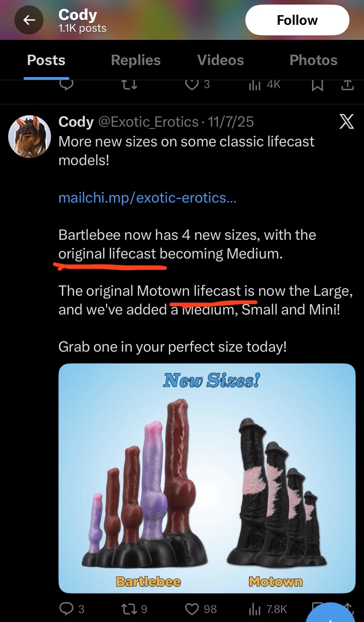This screenshot has height=622, width=364.
Task: Like the new sizes post
Action: (x=201, y=609)
